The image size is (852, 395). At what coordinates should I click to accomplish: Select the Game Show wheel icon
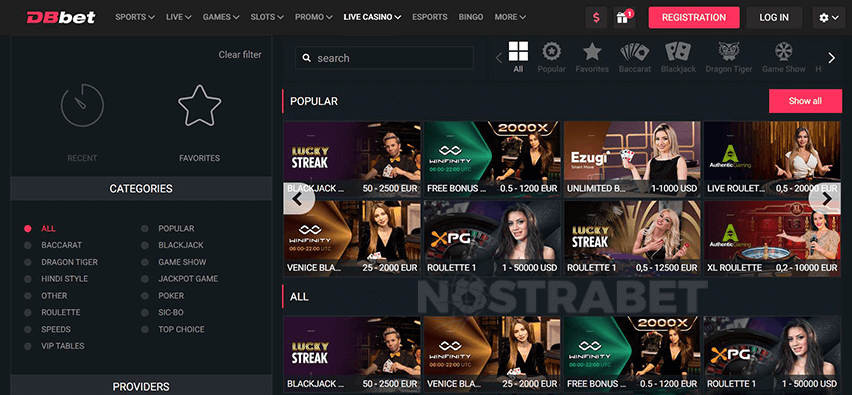tap(784, 57)
